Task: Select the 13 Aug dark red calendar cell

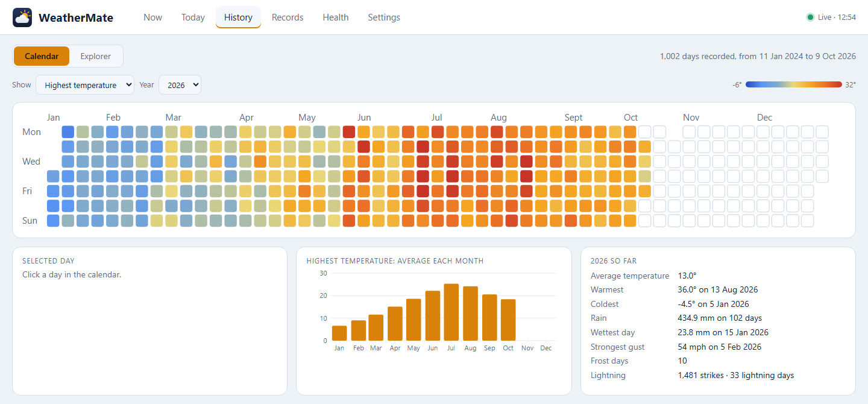Action: point(526,176)
